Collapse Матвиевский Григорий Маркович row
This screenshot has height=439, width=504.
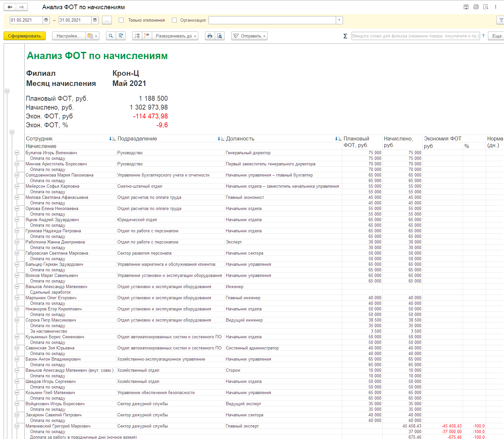click(x=17, y=426)
